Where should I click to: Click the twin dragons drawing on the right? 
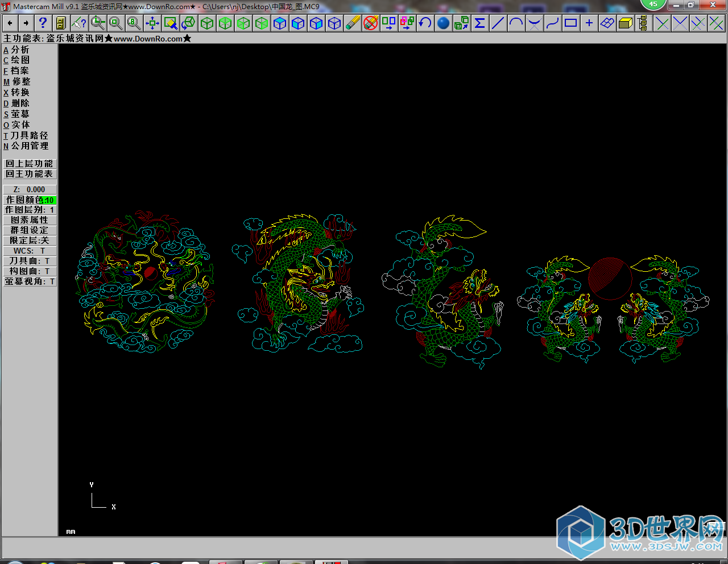(613, 309)
